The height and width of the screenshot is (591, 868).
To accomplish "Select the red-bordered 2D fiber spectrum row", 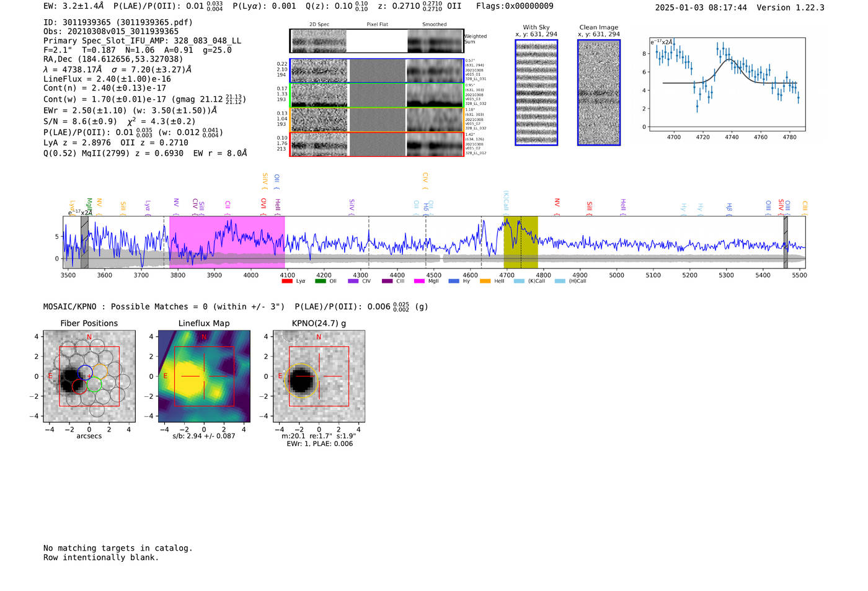I will click(377, 144).
